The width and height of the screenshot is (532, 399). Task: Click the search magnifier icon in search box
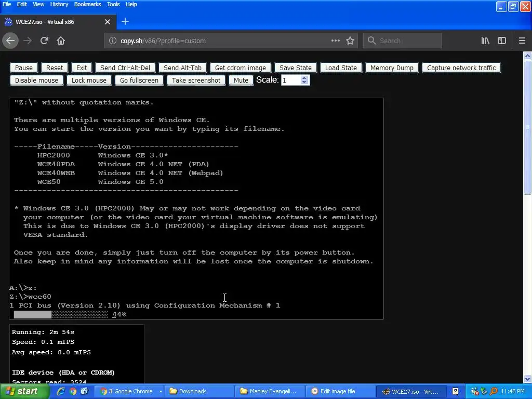pos(371,41)
